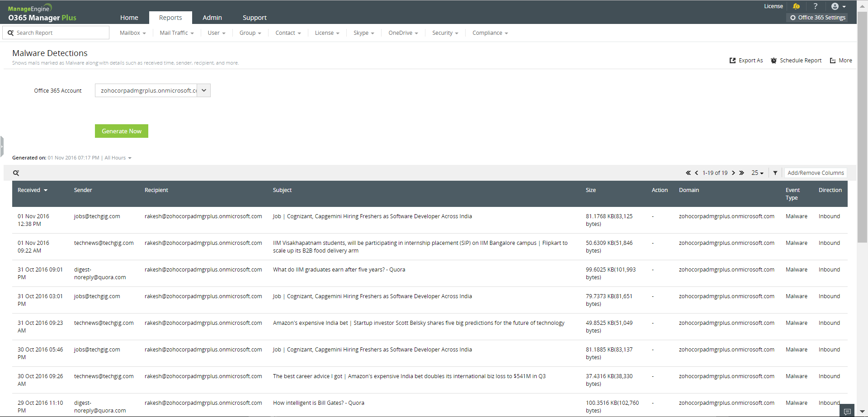Click the vertical page scrollbar thumb

863,127
